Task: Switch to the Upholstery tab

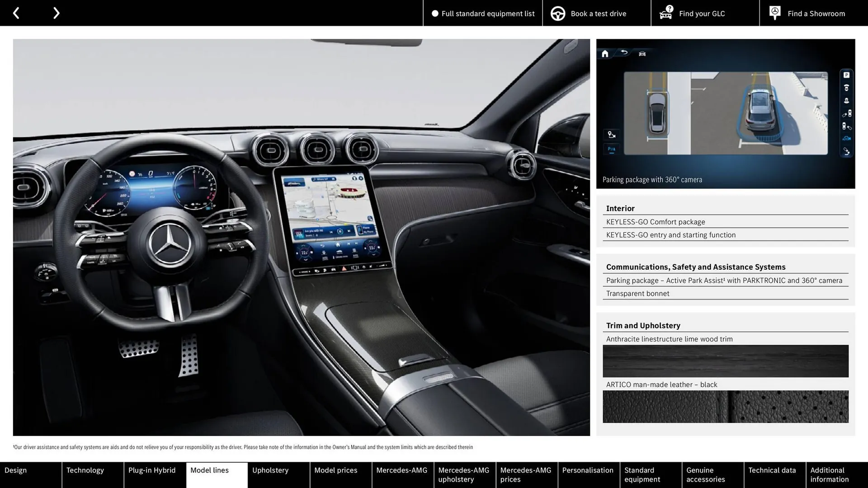Action: [x=270, y=470]
